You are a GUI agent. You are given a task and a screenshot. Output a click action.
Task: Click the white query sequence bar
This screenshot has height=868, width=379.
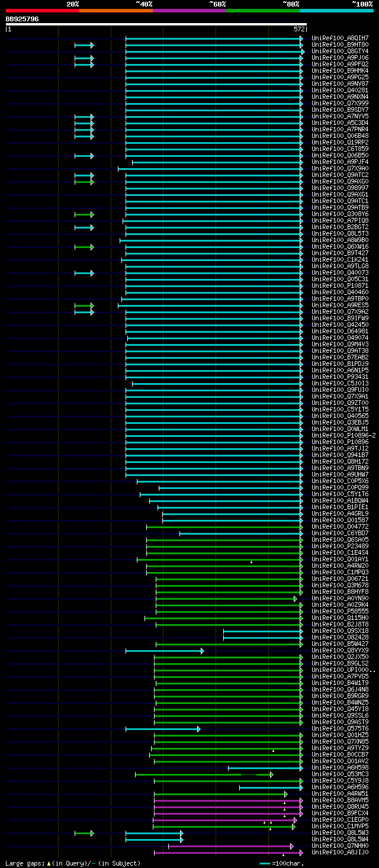coord(156,24)
